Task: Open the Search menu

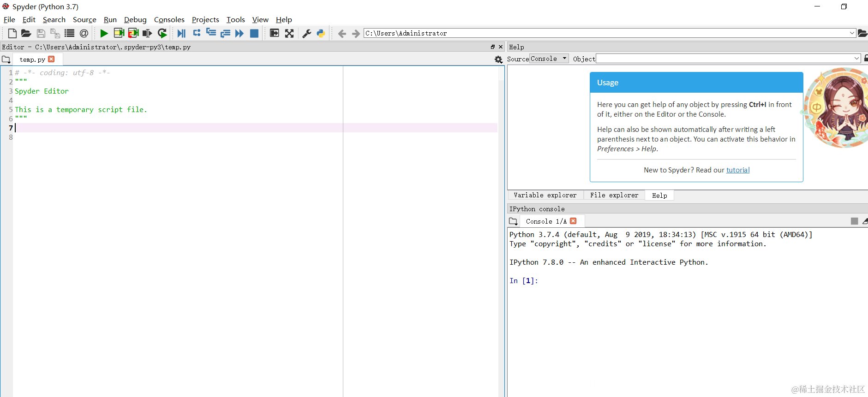Action: (54, 19)
